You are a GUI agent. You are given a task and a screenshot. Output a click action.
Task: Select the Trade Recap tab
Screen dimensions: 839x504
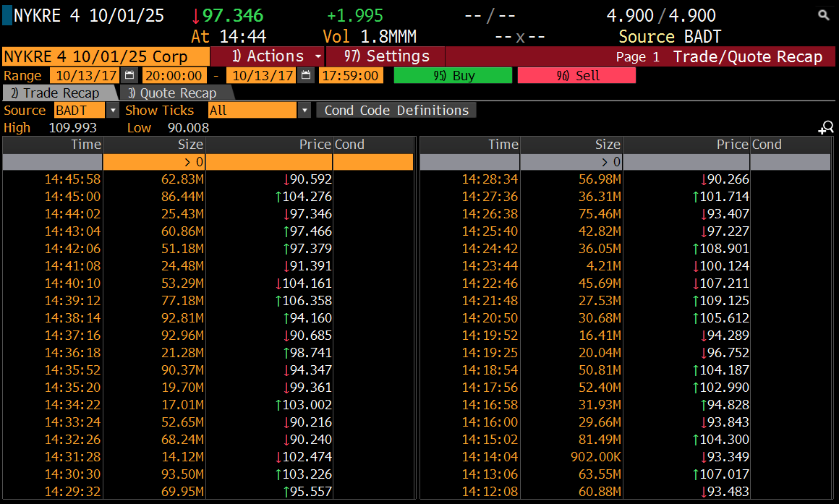58,93
